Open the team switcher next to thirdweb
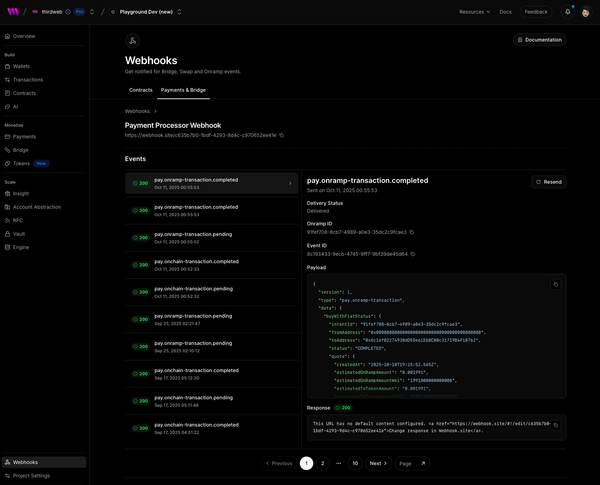 92,12
